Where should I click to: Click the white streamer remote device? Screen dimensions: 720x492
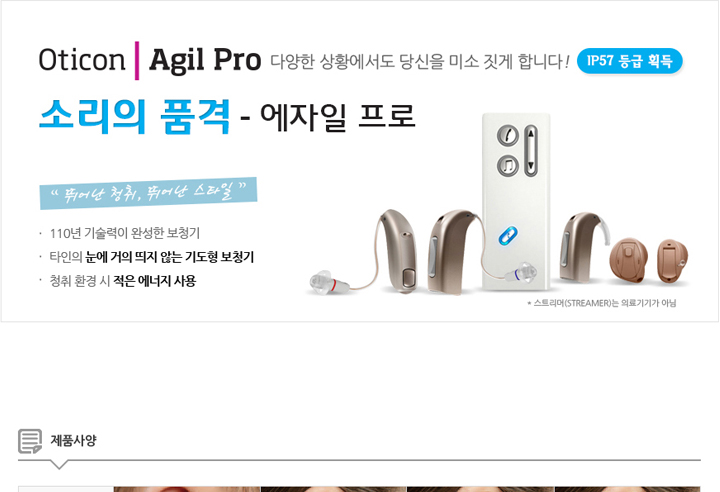tap(516, 202)
